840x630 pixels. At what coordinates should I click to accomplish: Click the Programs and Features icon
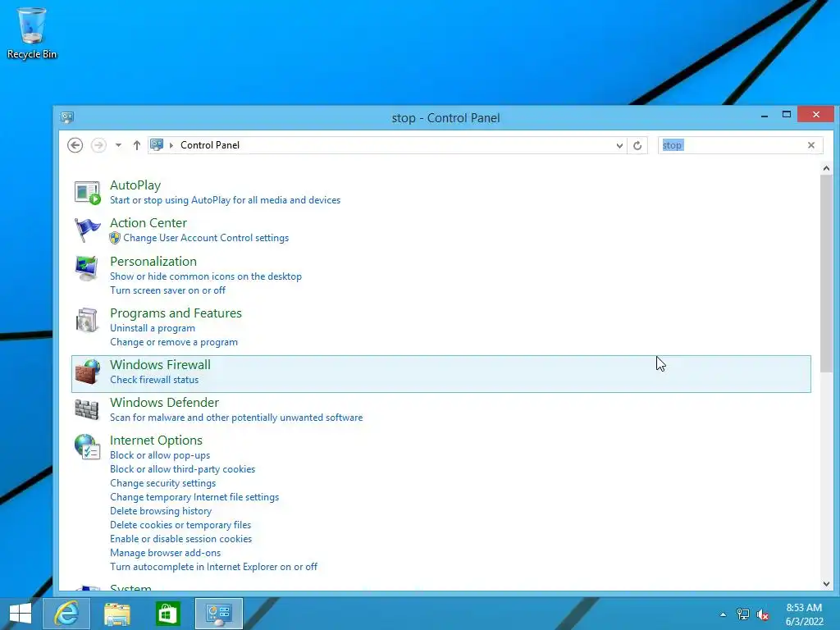[x=87, y=321]
